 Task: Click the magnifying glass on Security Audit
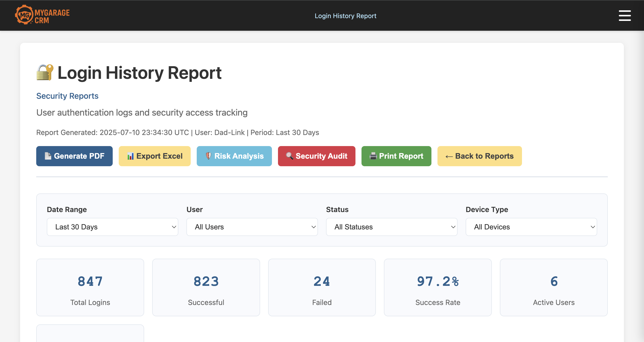[289, 156]
